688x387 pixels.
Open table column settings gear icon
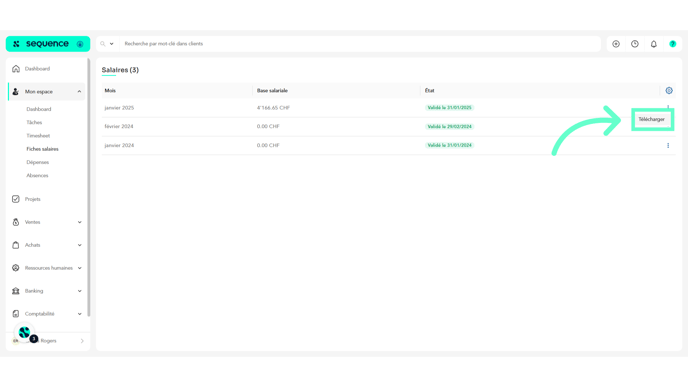669,90
